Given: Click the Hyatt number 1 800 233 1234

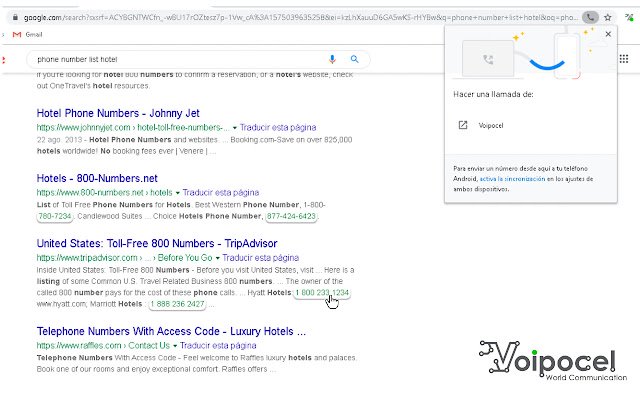Looking at the screenshot, I should pos(322,293).
